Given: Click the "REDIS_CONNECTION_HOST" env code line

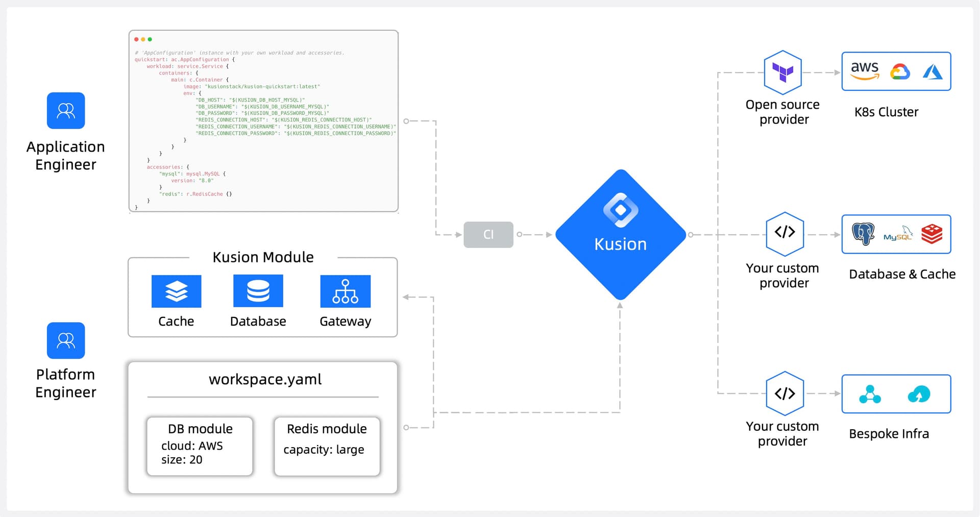Looking at the screenshot, I should [284, 120].
